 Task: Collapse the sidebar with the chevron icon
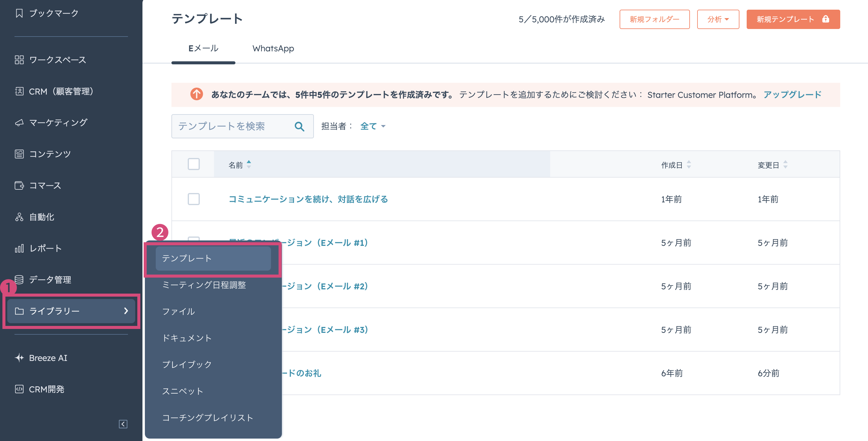(x=123, y=424)
